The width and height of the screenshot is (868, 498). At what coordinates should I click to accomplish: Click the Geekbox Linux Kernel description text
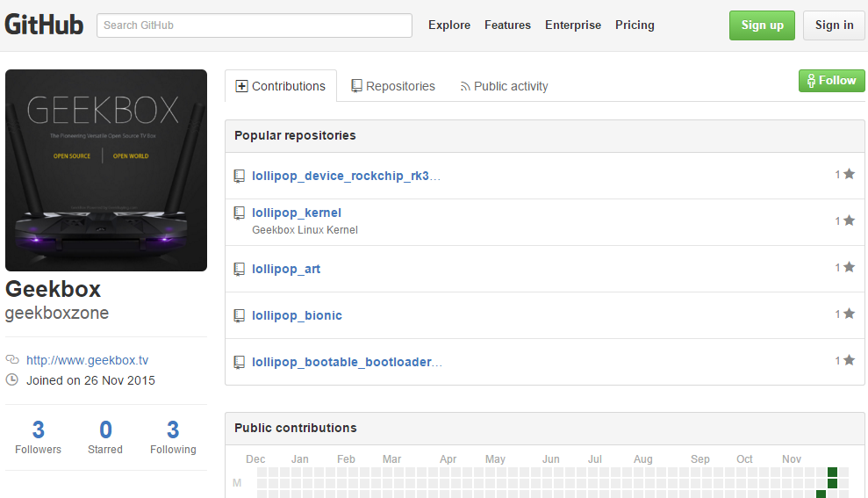tap(305, 230)
